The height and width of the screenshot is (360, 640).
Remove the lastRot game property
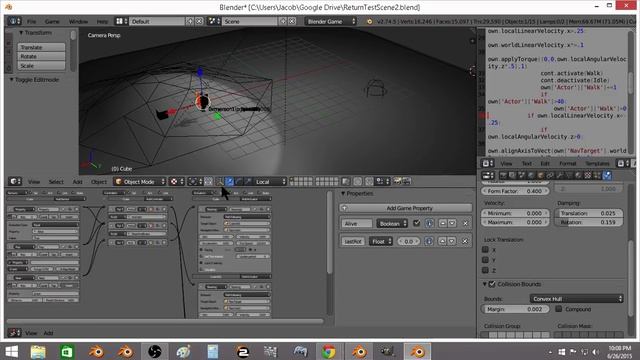click(465, 241)
